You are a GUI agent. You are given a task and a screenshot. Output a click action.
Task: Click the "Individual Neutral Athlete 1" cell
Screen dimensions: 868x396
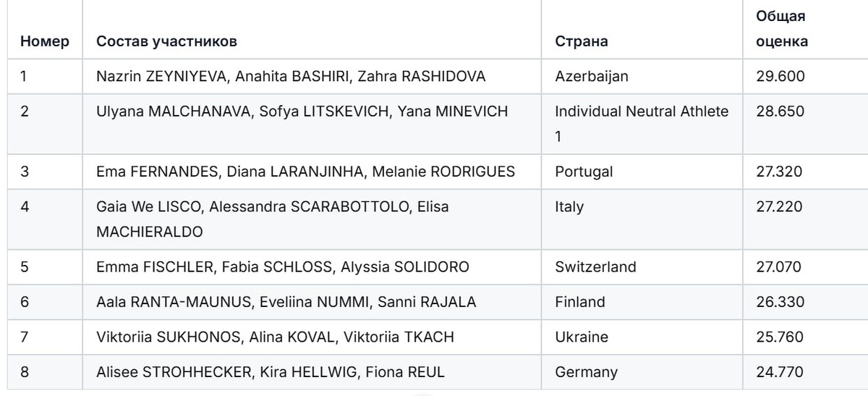(642, 123)
